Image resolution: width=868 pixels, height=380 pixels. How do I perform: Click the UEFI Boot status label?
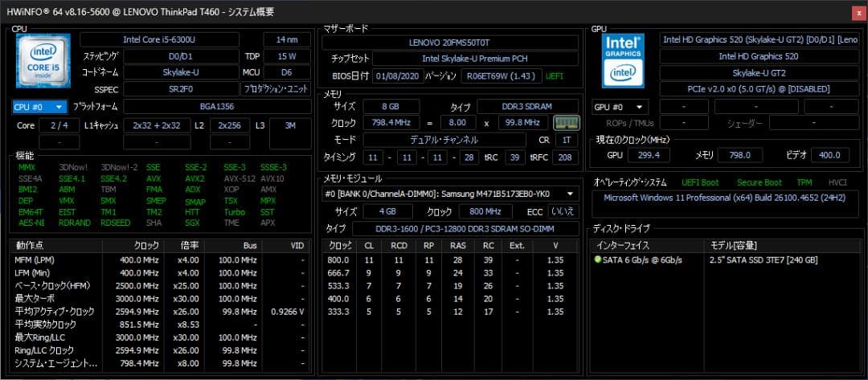[699, 182]
